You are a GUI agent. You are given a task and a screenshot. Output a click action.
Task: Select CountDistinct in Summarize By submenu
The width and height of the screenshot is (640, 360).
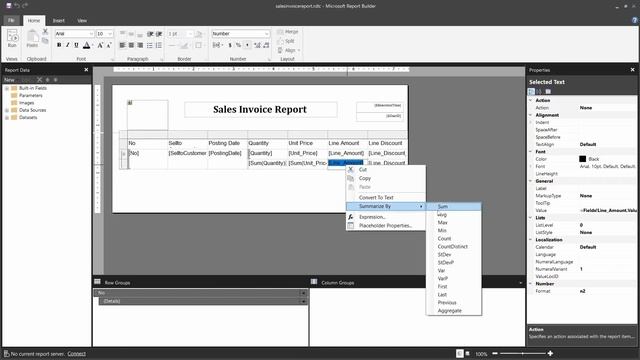click(x=453, y=247)
